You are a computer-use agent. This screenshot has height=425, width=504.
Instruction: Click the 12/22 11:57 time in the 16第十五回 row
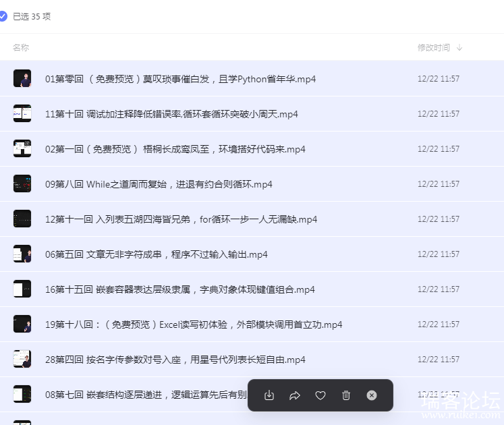point(439,289)
